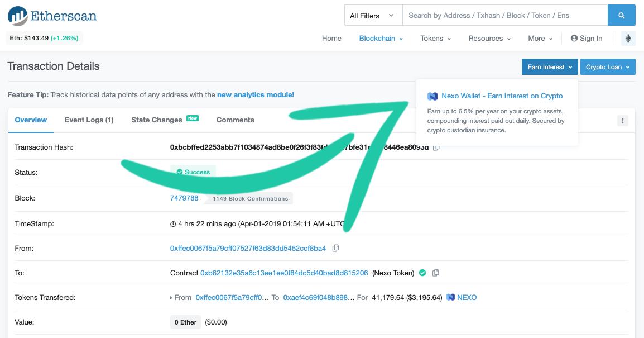Click the Nexo Wallet ad logo

[x=432, y=96]
